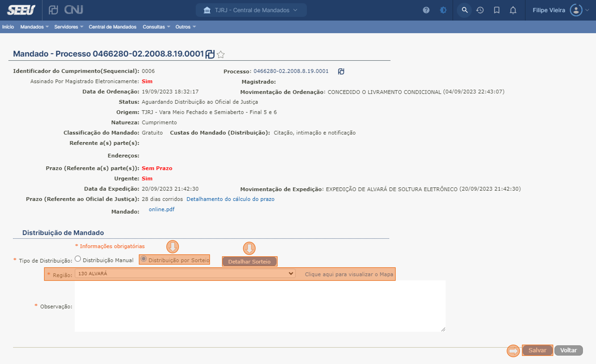Click EXPEDIÇÃO DE ALVARÁ DE SOLTURA ELETRÔNICO text
Image resolution: width=596 pixels, height=364 pixels.
(x=392, y=189)
